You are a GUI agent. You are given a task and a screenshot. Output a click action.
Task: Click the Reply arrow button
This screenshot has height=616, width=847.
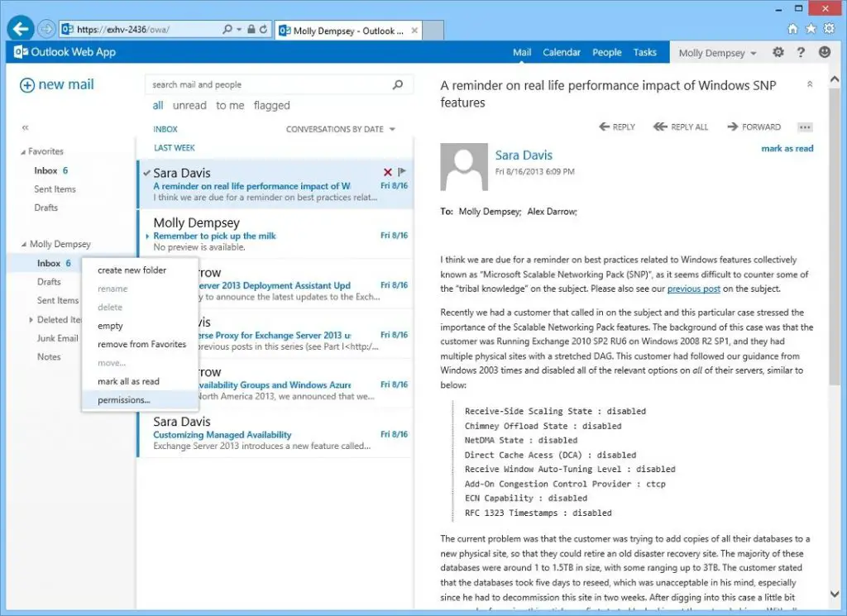point(617,127)
